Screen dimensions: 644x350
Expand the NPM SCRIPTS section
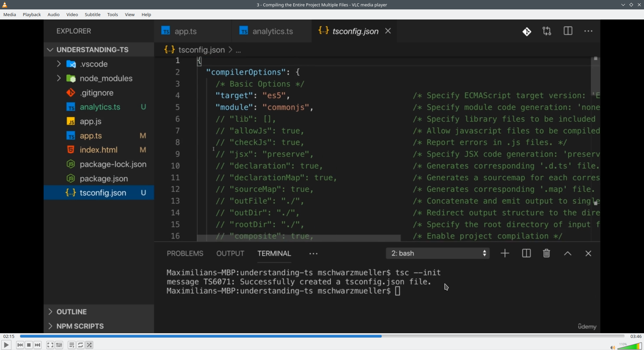click(x=99, y=326)
